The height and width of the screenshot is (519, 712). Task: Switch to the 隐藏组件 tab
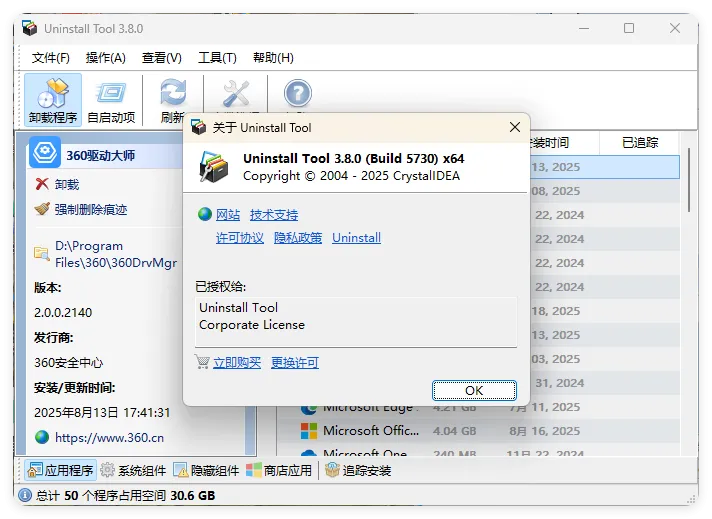coord(206,470)
